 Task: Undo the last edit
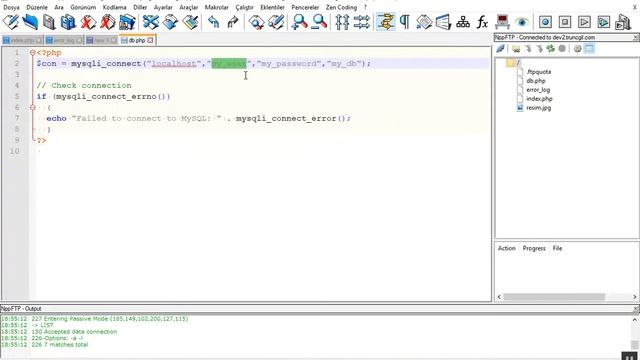point(213,22)
